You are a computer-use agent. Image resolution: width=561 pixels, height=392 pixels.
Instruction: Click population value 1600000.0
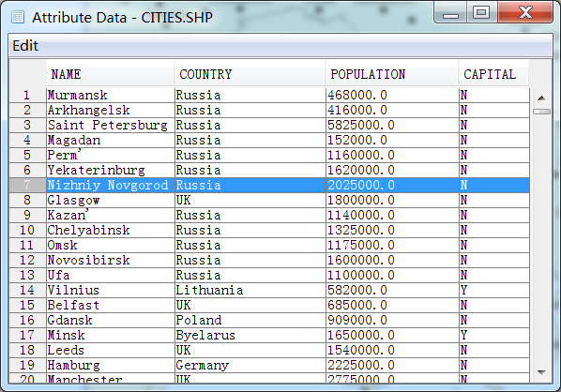(x=392, y=261)
